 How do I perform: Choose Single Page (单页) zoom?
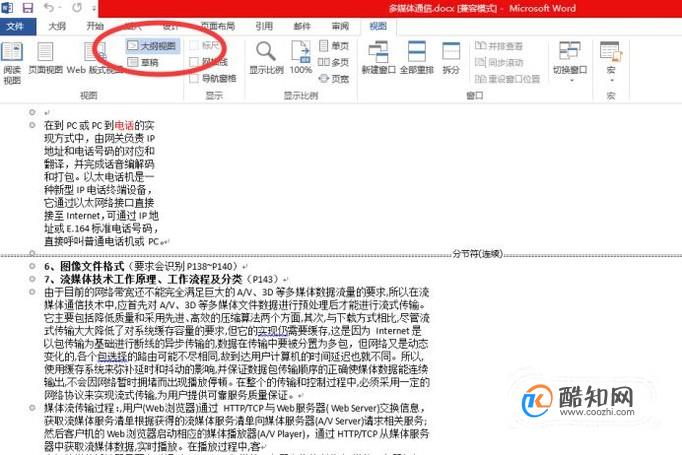tap(334, 46)
